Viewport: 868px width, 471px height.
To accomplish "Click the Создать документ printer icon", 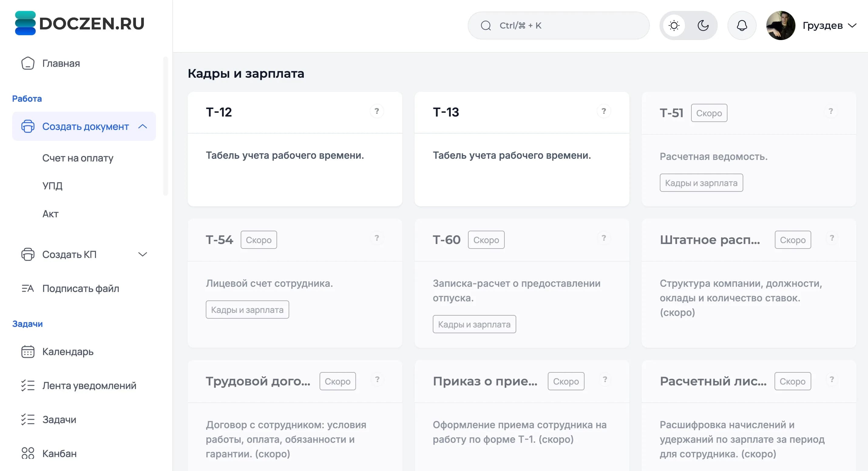I will click(28, 126).
